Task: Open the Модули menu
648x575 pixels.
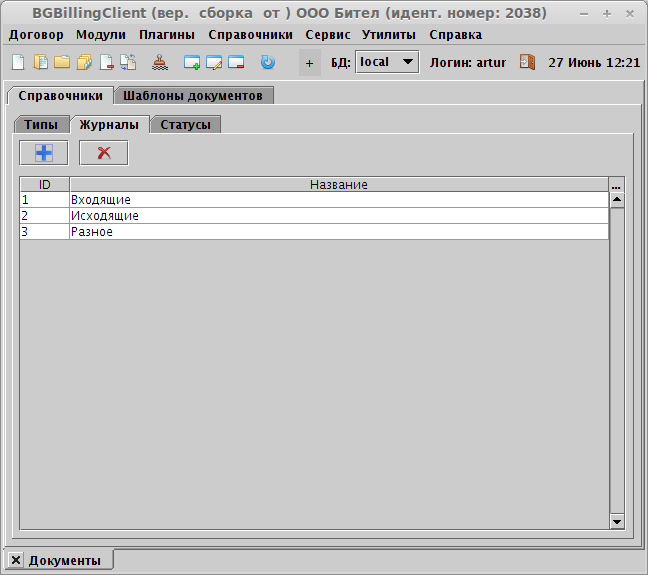Action: click(101, 35)
